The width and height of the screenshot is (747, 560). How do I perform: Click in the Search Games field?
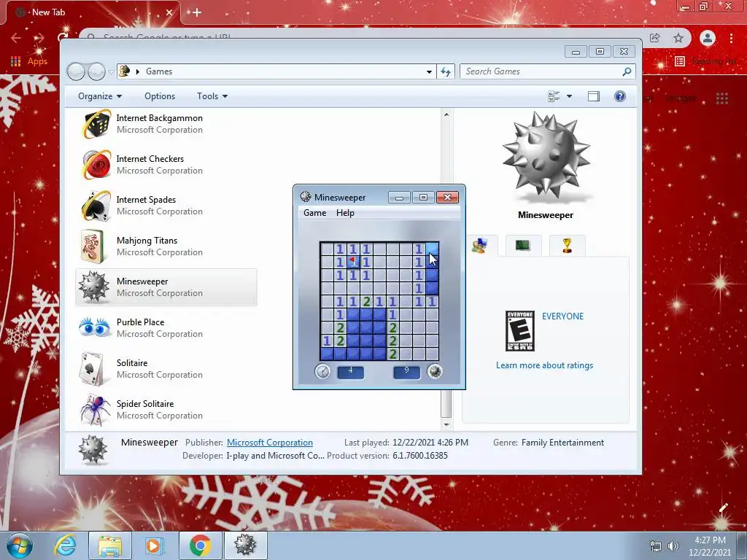pyautogui.click(x=542, y=71)
